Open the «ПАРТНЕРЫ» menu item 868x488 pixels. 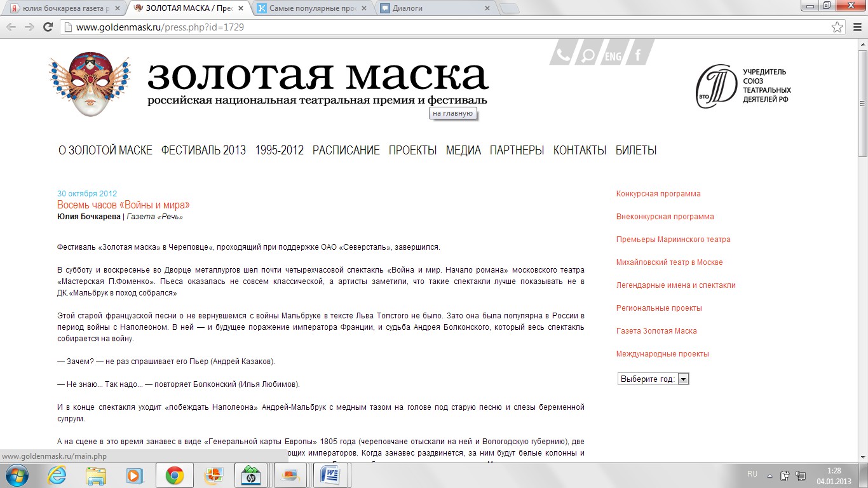pyautogui.click(x=517, y=151)
